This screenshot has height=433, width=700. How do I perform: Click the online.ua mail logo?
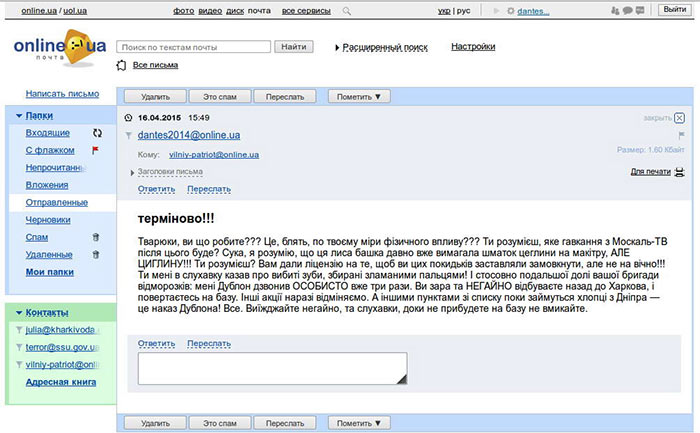tap(60, 48)
